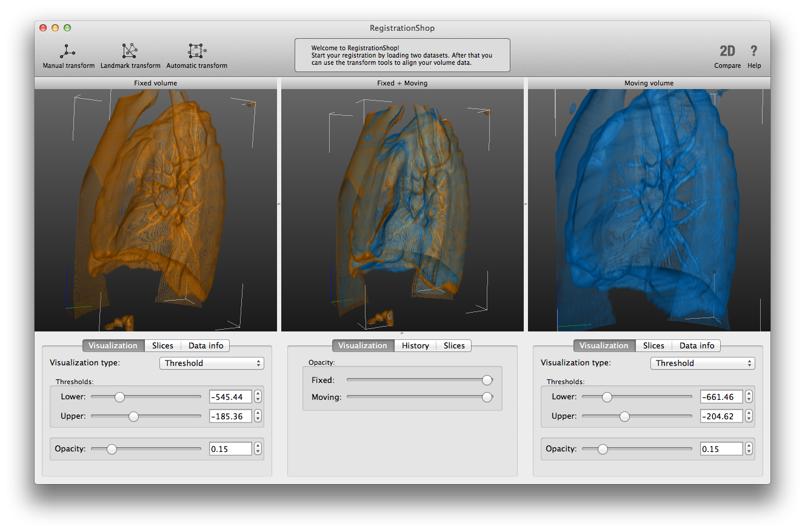This screenshot has height=532, width=805.
Task: Switch to Fixed volume Slices tab
Action: pos(162,346)
